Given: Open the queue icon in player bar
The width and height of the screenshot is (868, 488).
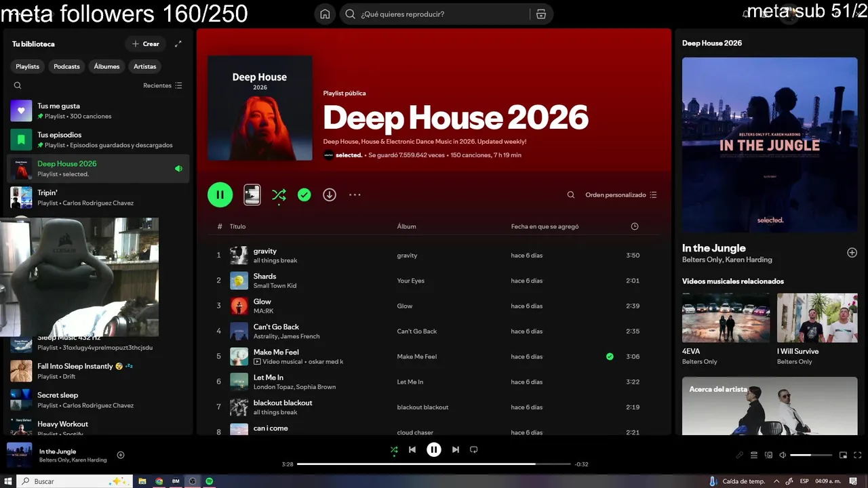Looking at the screenshot, I should (x=754, y=455).
